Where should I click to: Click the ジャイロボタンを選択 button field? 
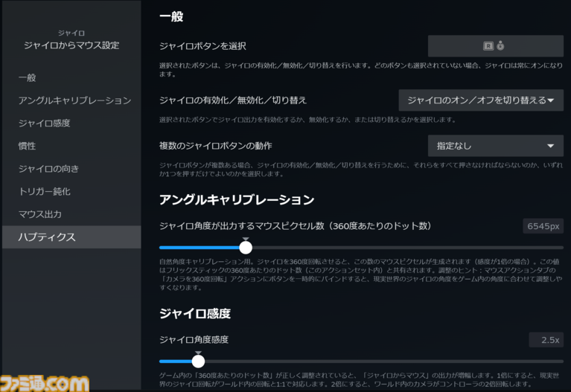(496, 46)
